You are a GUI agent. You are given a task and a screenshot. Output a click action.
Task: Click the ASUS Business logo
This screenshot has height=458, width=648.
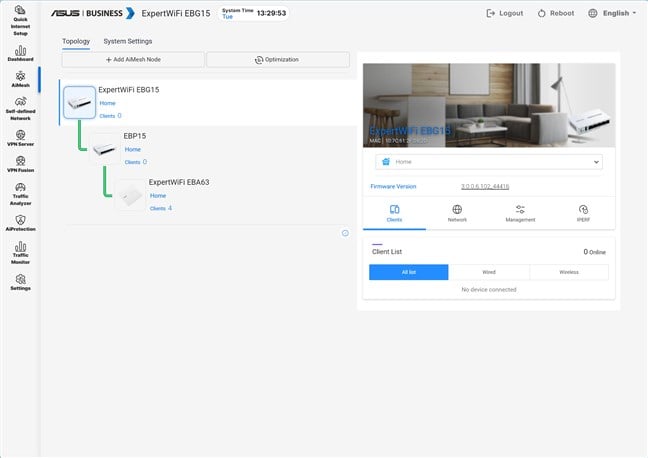click(x=93, y=13)
